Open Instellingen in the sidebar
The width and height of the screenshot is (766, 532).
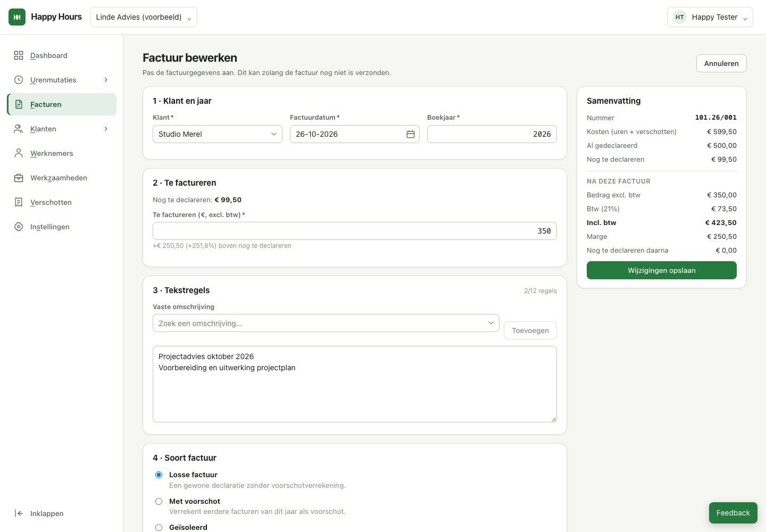(x=62, y=227)
